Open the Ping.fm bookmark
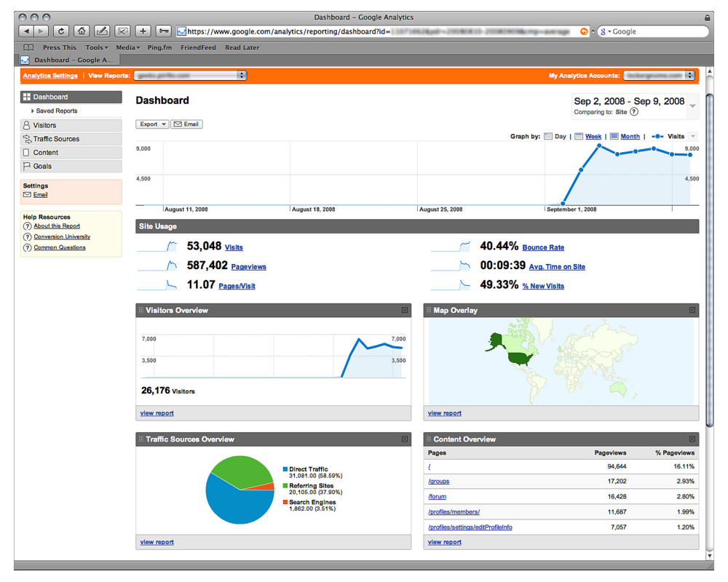728x582 pixels. pos(159,47)
